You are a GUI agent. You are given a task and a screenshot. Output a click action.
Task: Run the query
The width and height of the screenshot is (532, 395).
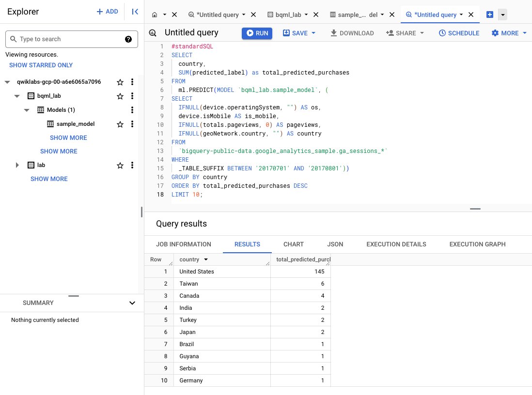[x=257, y=33]
